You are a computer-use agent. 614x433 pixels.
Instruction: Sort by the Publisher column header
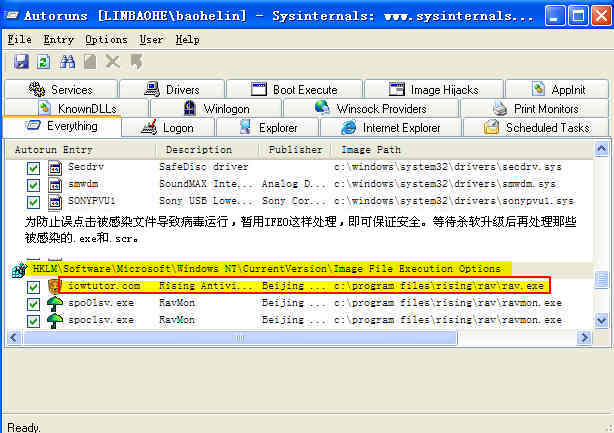tap(295, 150)
